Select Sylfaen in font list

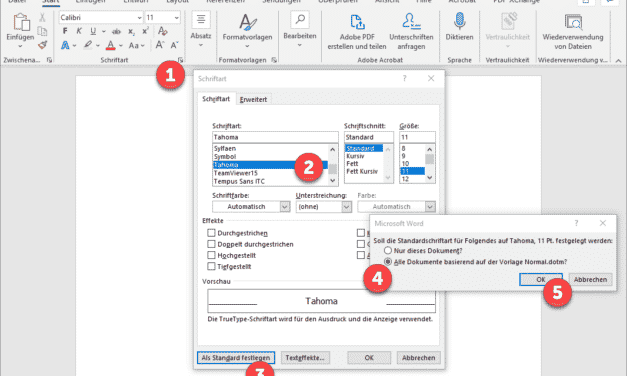(x=270, y=148)
